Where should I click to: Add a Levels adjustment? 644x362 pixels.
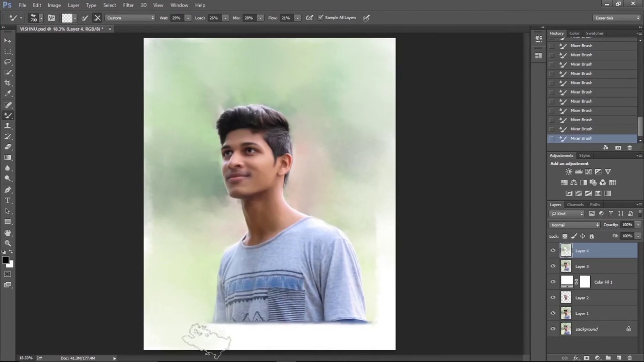[579, 172]
